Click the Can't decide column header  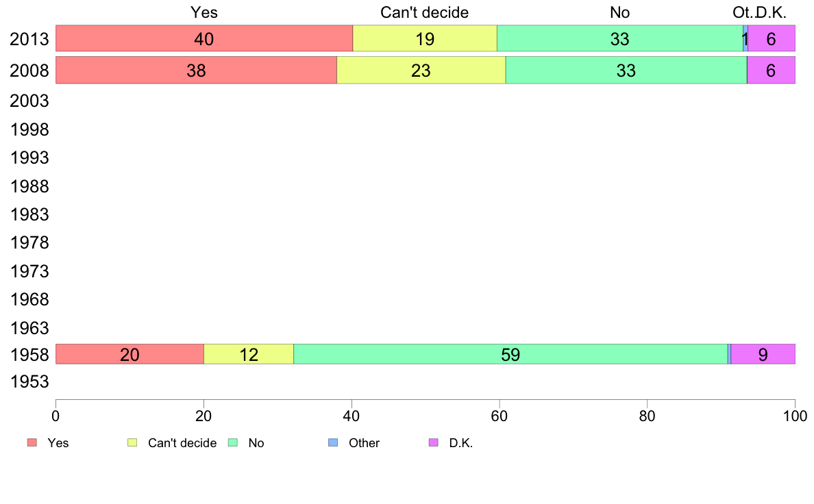(x=424, y=12)
